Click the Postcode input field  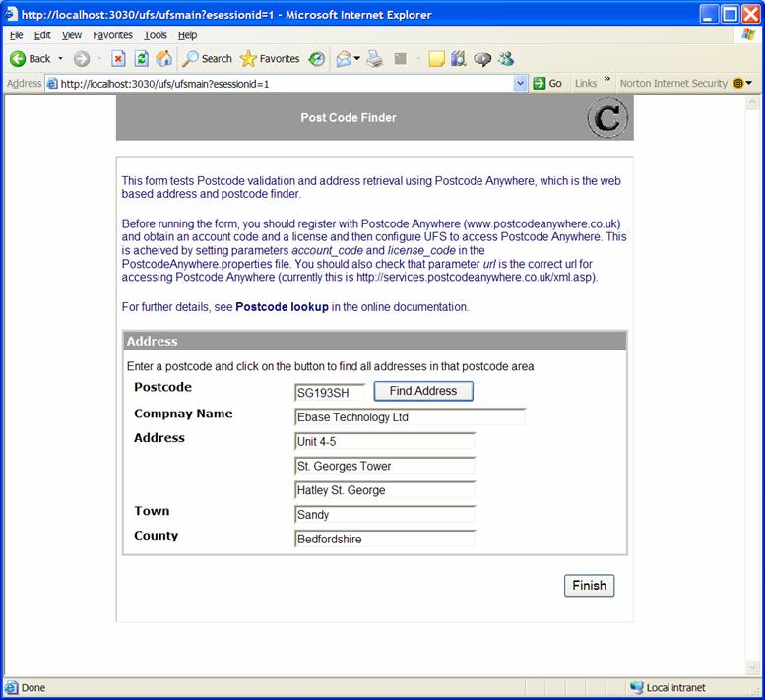pos(330,392)
